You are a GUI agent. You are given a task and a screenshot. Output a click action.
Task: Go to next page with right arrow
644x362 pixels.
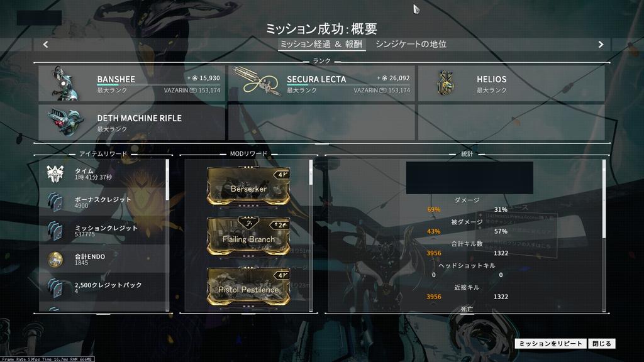coord(601,45)
